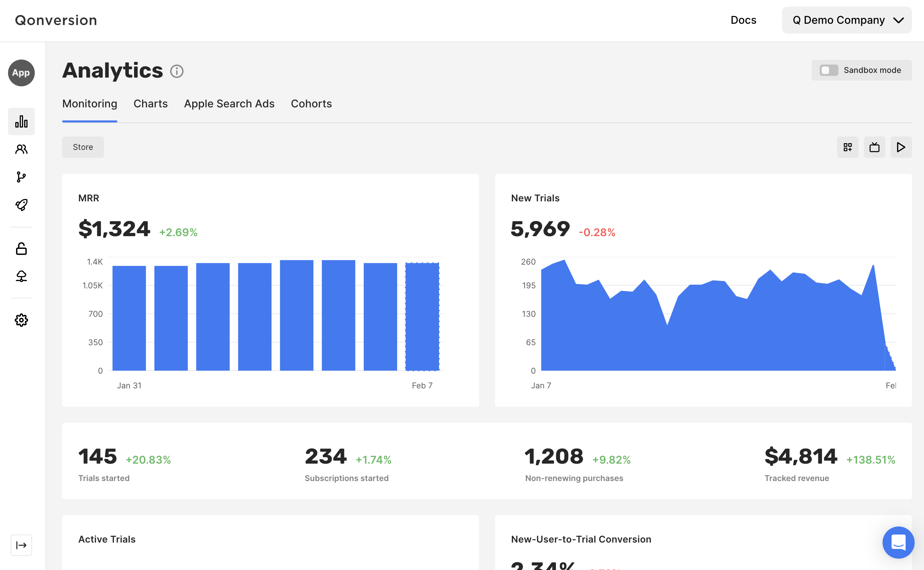Click the App avatar button
The height and width of the screenshot is (570, 924).
[x=21, y=73]
